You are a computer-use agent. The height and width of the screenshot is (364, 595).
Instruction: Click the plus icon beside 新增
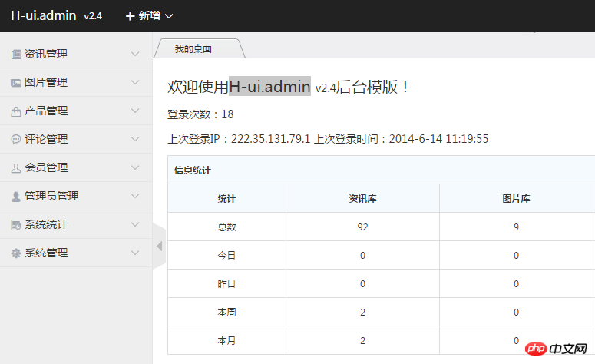click(131, 16)
